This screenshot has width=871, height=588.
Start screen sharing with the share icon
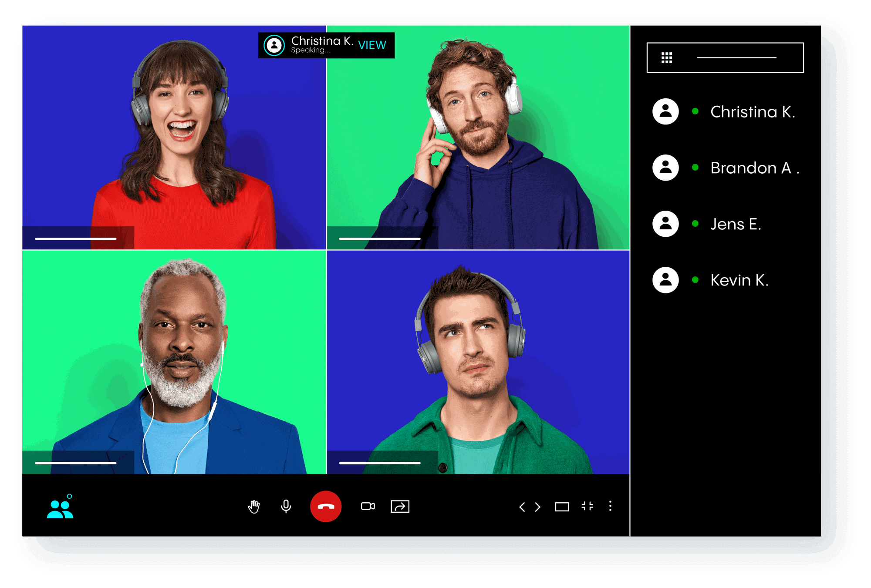[400, 507]
